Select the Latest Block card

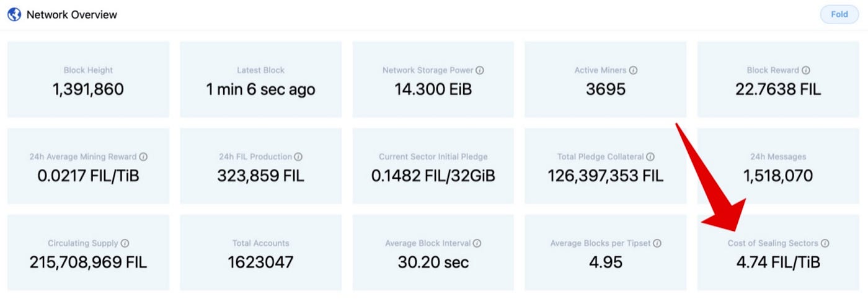(x=260, y=79)
